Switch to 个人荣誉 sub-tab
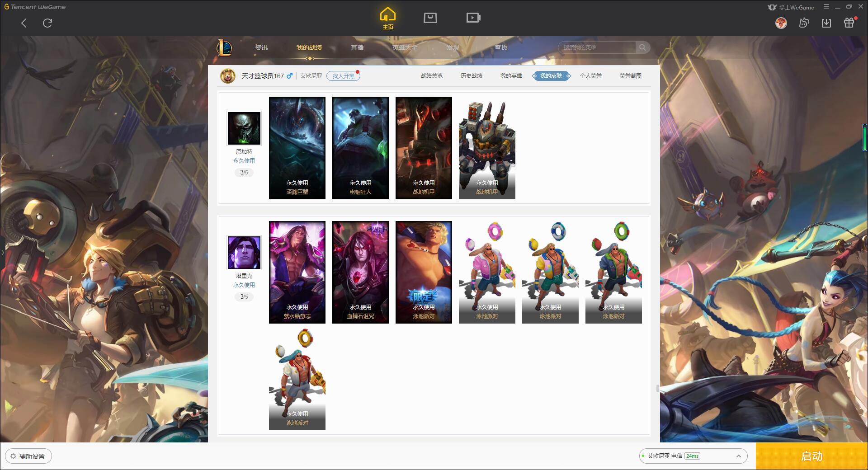The image size is (868, 470). [x=591, y=76]
